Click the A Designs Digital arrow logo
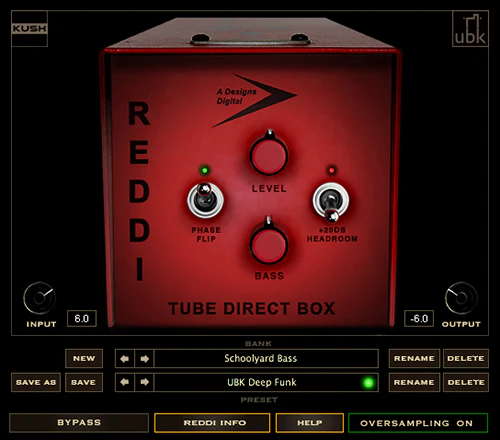The image size is (500, 440). point(254,100)
